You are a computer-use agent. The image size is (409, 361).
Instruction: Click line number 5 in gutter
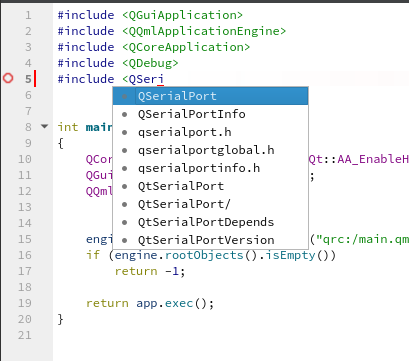(x=28, y=79)
